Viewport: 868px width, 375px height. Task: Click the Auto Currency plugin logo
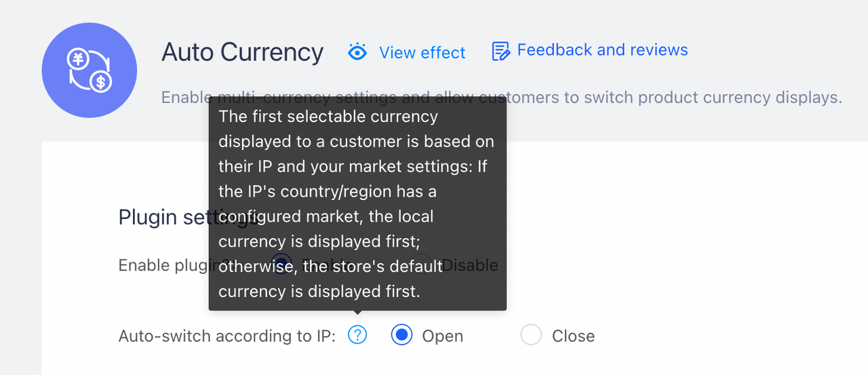(89, 71)
